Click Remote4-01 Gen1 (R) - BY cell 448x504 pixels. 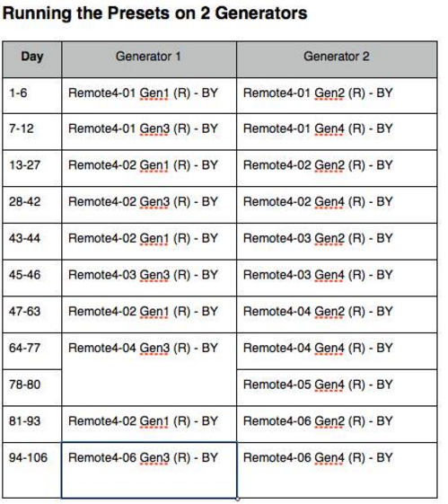[x=149, y=95]
